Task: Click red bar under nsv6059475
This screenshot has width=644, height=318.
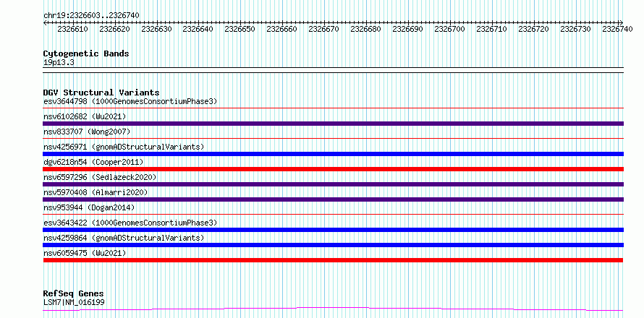Action: click(x=333, y=260)
